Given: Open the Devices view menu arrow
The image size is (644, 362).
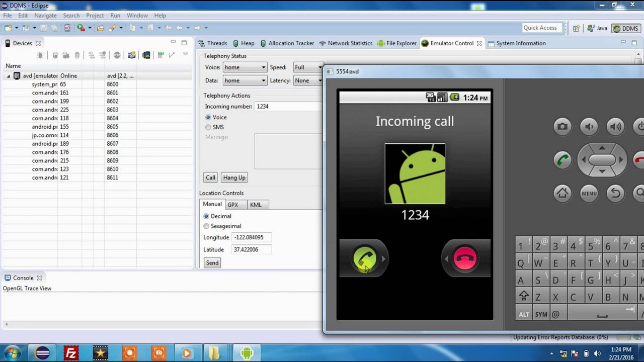Looking at the screenshot, I should point(185,55).
